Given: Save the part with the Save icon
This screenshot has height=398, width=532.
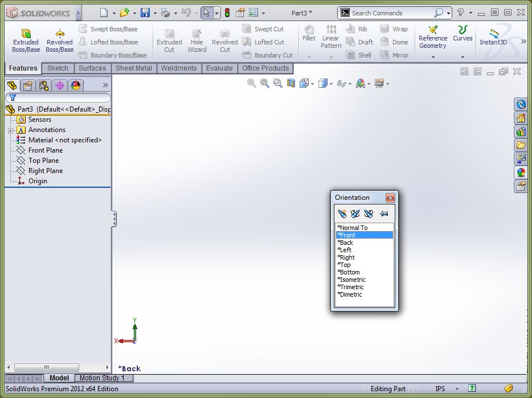Looking at the screenshot, I should point(145,13).
